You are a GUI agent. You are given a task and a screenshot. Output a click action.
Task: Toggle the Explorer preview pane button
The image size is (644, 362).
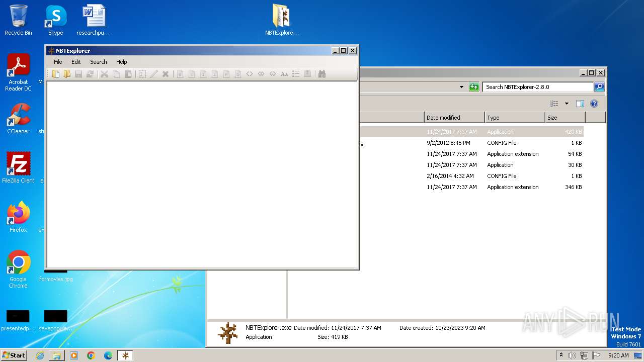(x=580, y=104)
